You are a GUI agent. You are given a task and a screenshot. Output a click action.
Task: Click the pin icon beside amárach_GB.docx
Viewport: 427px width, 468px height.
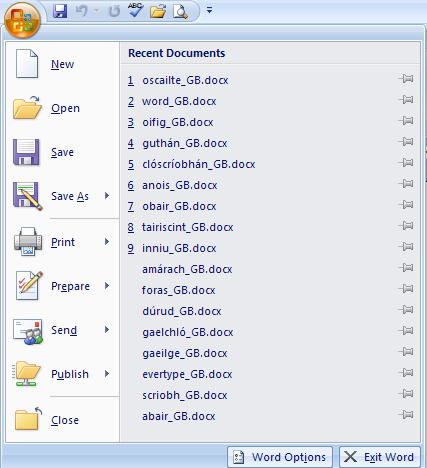[406, 268]
